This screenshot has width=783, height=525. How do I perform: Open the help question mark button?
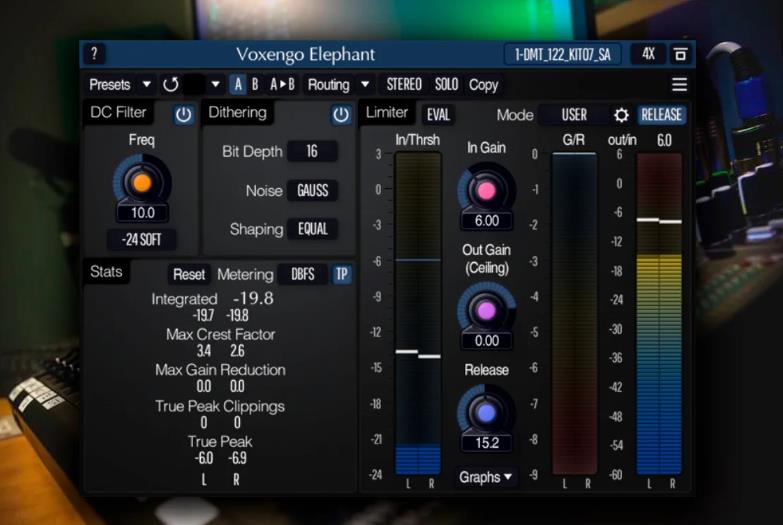[94, 54]
